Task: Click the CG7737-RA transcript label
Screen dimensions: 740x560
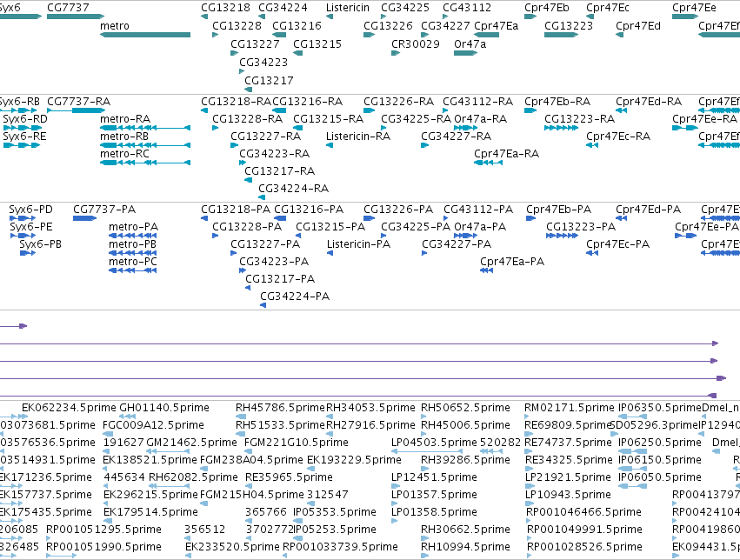Action: click(x=79, y=102)
